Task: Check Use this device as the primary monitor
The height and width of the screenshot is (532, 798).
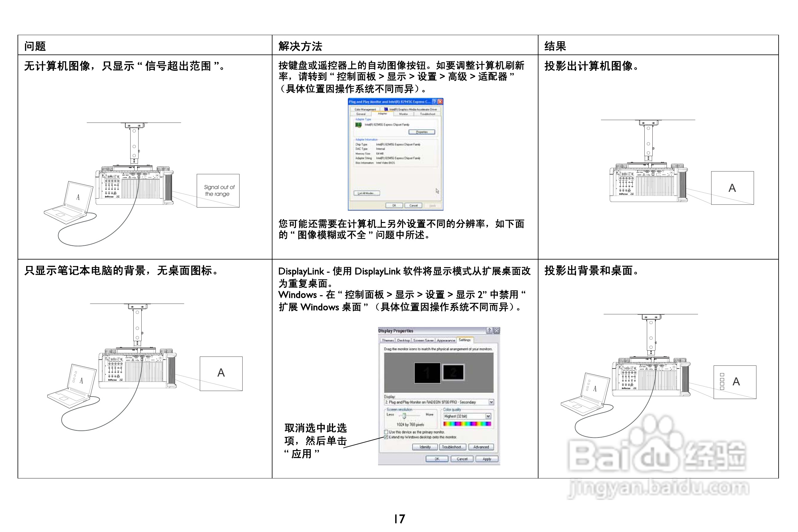Action: [386, 432]
